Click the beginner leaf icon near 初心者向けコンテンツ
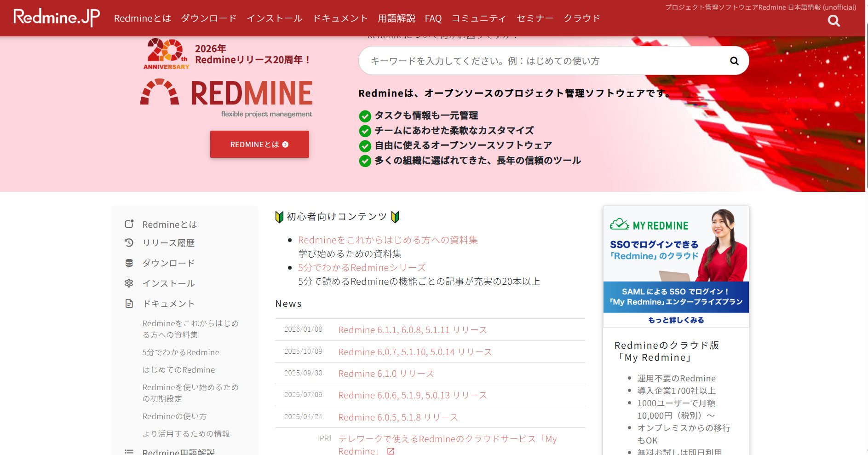The width and height of the screenshot is (868, 455). (x=279, y=216)
